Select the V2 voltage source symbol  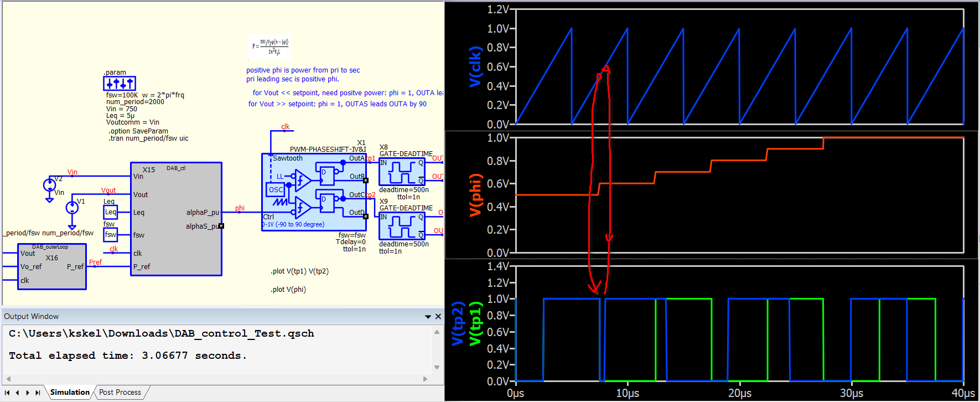coord(49,185)
